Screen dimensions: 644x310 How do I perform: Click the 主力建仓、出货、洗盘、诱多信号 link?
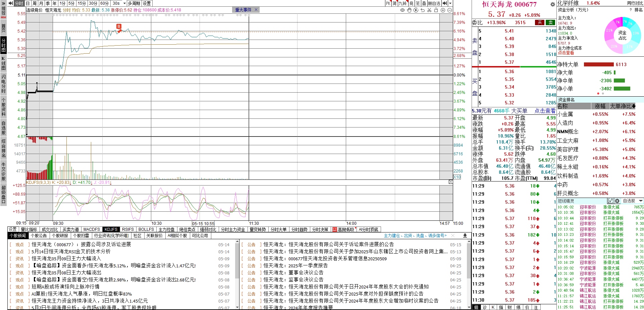click(415, 236)
